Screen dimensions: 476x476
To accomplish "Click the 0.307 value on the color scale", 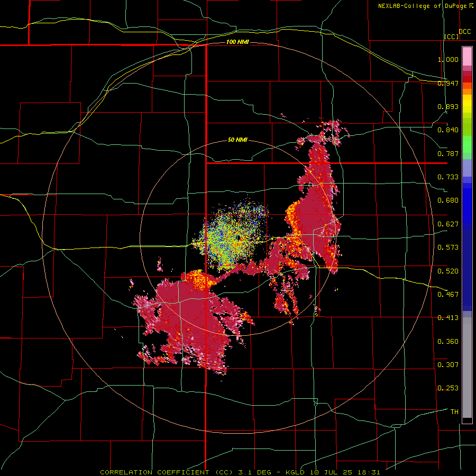I will click(x=448, y=364).
